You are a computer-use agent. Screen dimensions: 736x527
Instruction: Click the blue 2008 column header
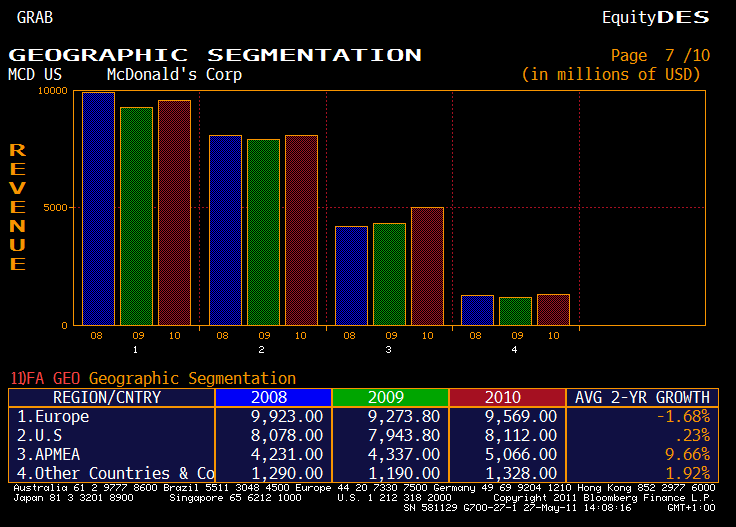point(272,398)
